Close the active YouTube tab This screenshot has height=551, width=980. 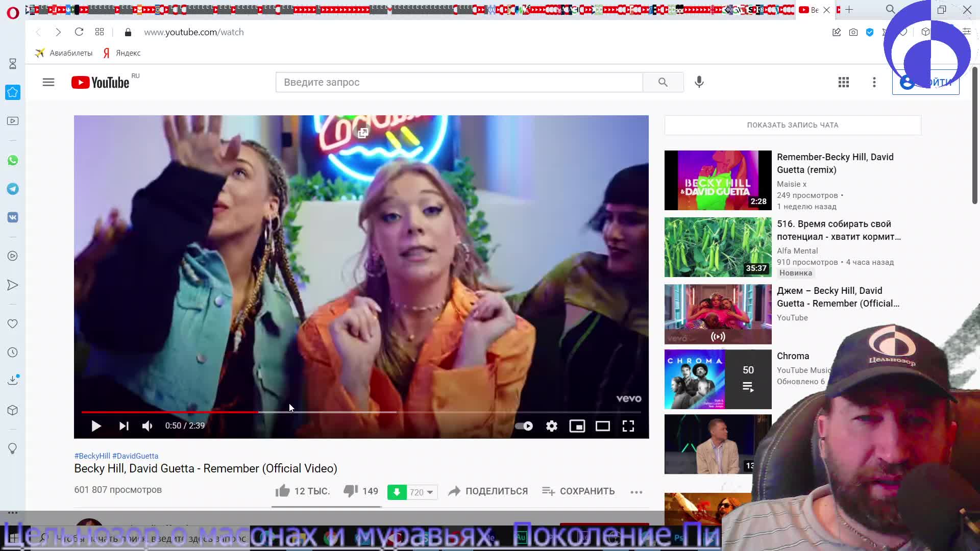827,10
